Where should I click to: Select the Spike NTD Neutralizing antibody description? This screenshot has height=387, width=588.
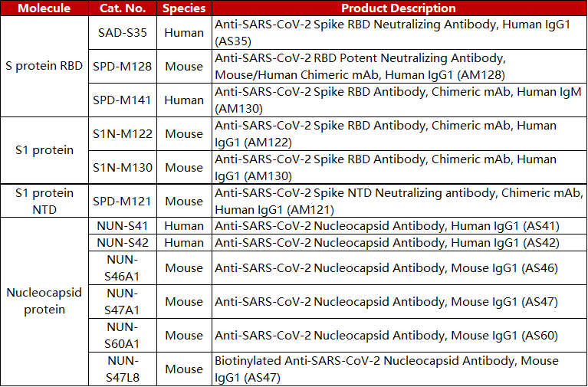pyautogui.click(x=386, y=201)
